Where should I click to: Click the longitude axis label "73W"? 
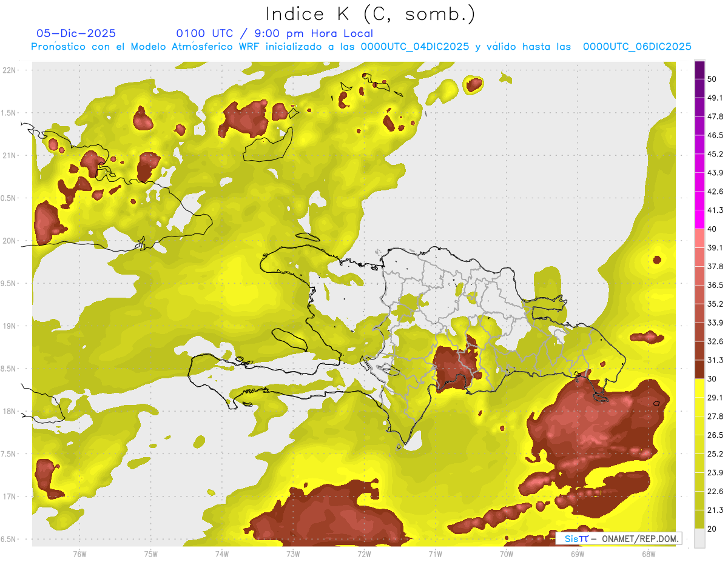(x=293, y=554)
